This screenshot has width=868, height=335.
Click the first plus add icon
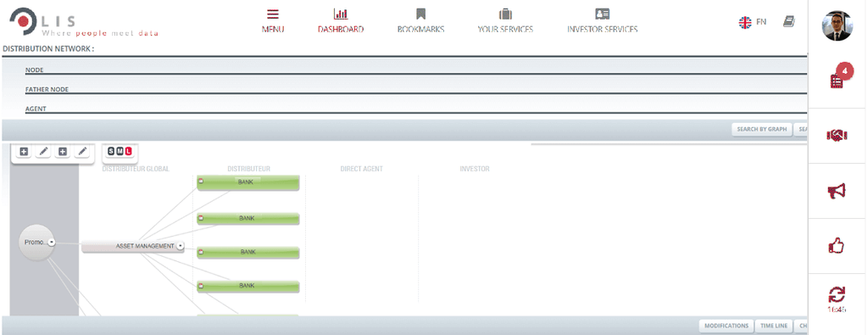point(24,151)
